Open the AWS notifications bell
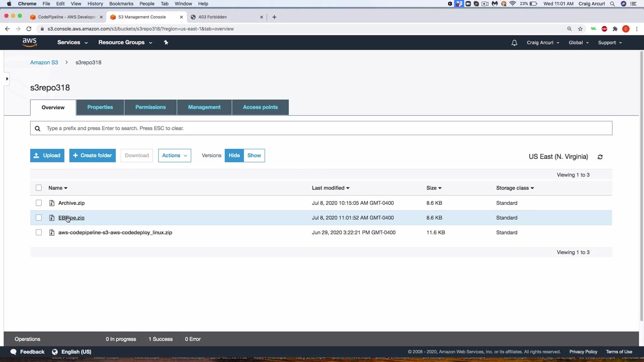This screenshot has height=362, width=644. 514,43
